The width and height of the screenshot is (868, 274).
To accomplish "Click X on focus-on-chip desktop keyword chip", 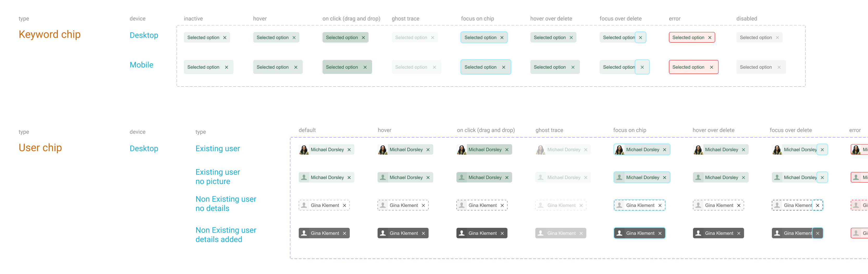I will point(502,38).
